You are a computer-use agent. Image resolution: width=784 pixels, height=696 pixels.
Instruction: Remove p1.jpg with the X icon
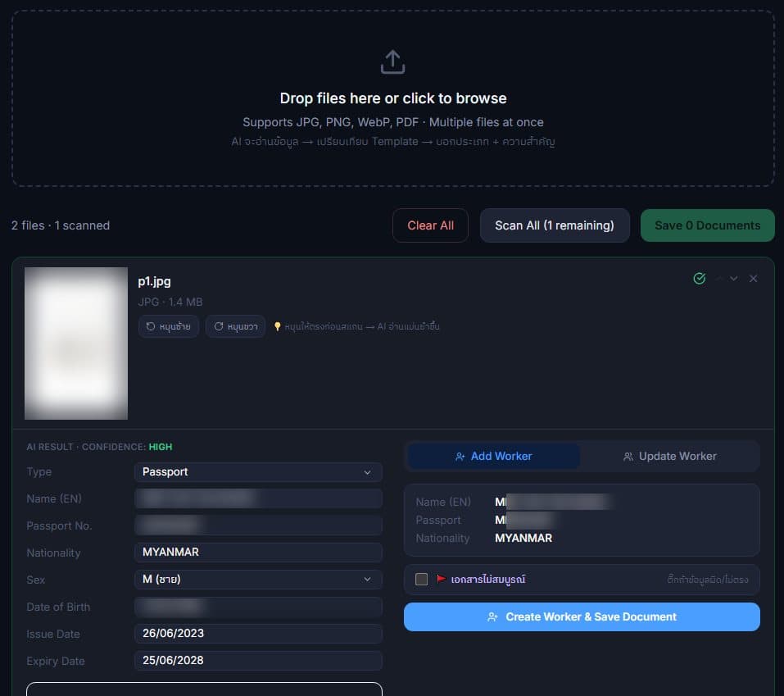tap(753, 278)
